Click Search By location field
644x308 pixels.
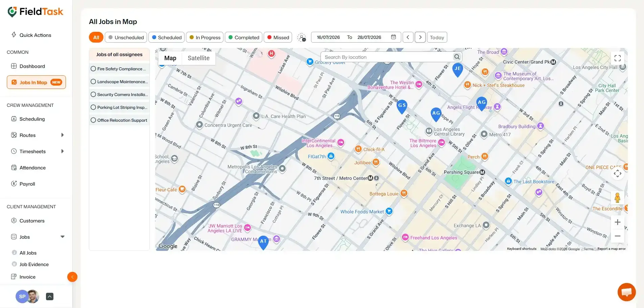click(388, 57)
